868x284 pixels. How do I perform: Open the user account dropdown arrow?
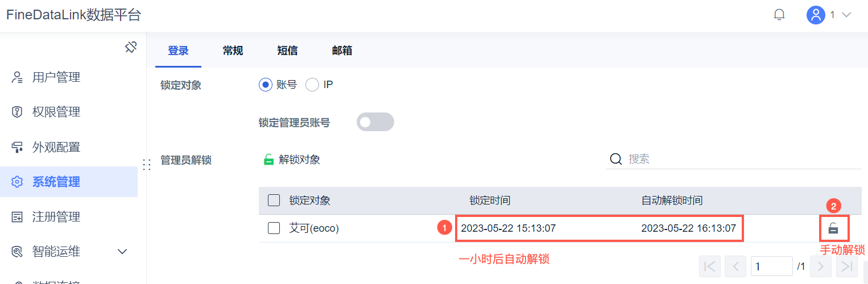click(x=846, y=15)
